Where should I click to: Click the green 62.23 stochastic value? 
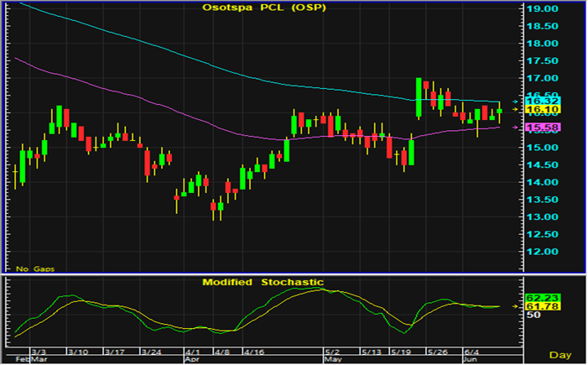tap(543, 298)
